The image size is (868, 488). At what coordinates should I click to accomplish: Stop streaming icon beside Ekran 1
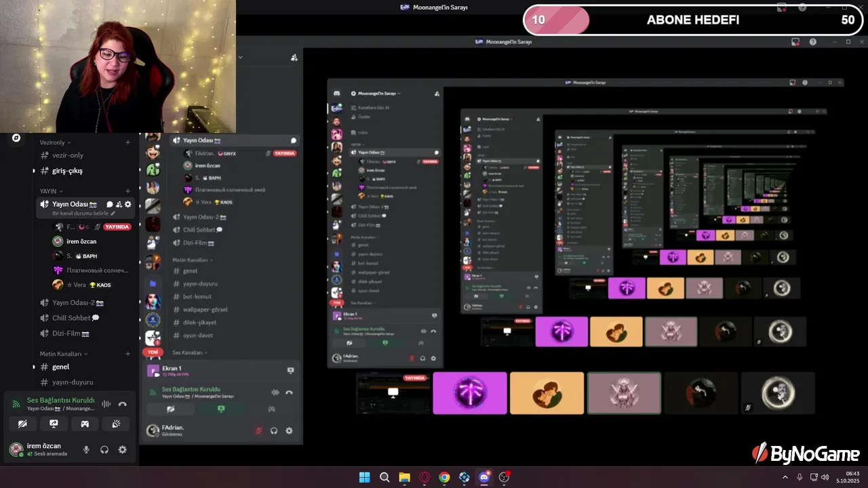(290, 371)
